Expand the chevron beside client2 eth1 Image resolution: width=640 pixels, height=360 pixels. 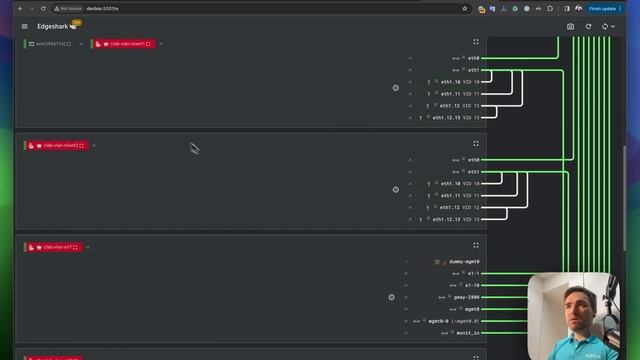[x=410, y=172]
